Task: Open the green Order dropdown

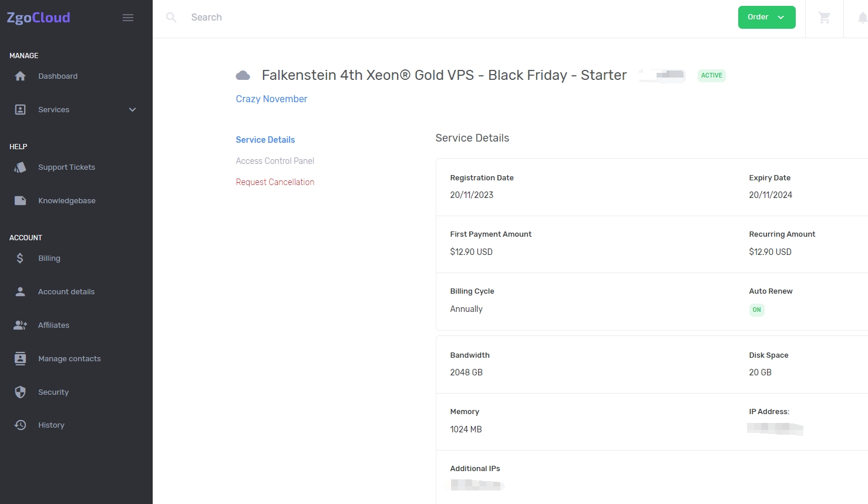Action: (x=766, y=18)
